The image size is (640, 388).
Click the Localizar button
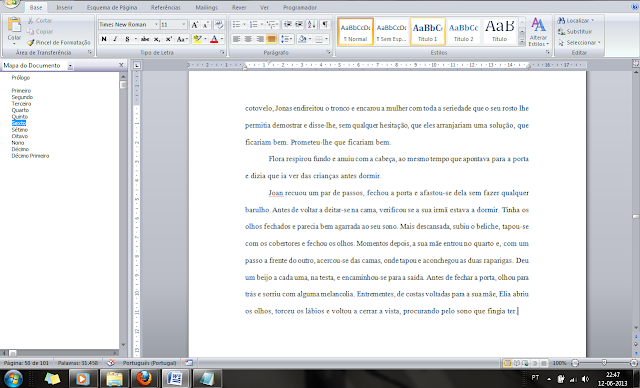[x=576, y=20]
